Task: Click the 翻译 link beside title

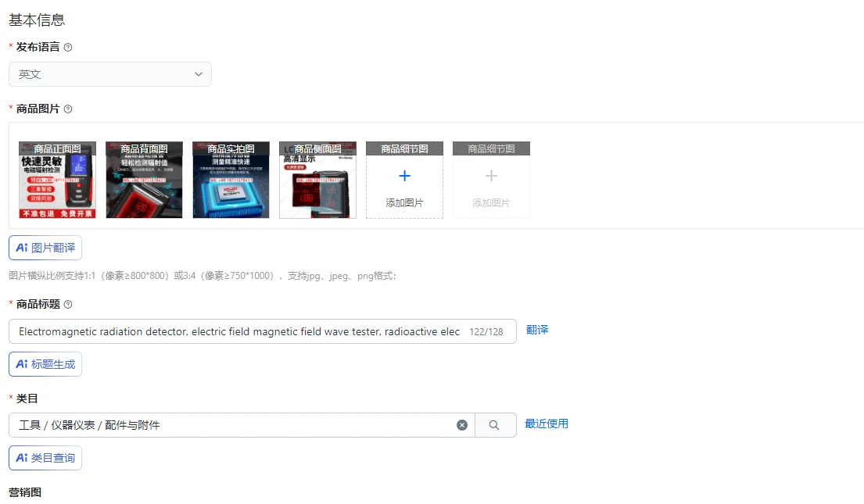Action: coord(537,330)
